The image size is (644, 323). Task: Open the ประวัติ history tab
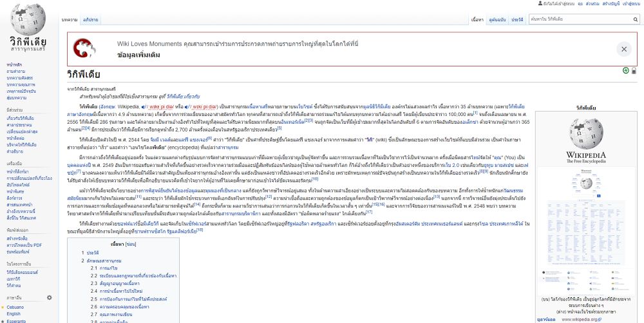coord(517,20)
